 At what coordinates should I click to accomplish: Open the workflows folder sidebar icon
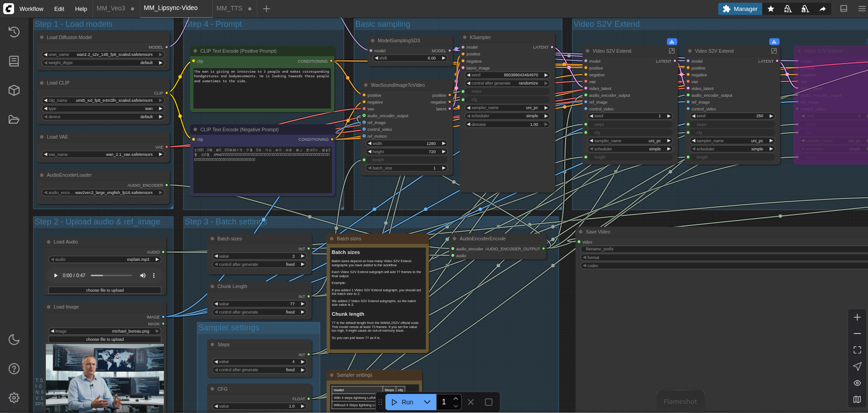[14, 119]
